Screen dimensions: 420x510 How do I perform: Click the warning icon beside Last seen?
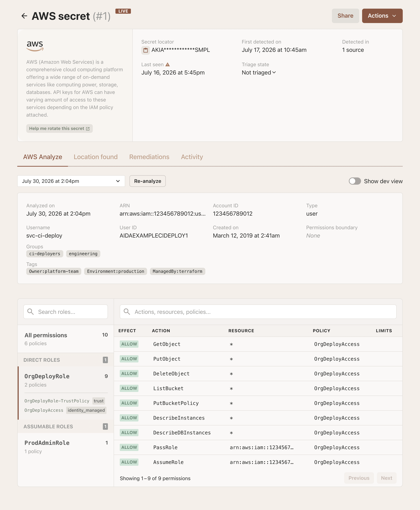(168, 65)
